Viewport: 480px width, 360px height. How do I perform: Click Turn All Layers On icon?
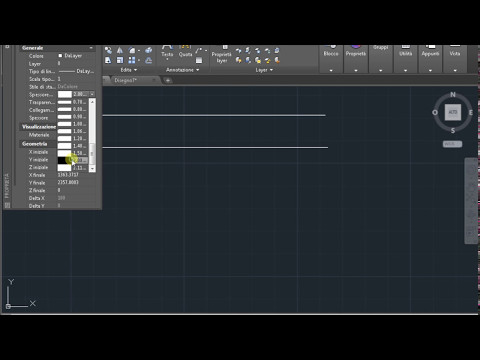(238, 60)
